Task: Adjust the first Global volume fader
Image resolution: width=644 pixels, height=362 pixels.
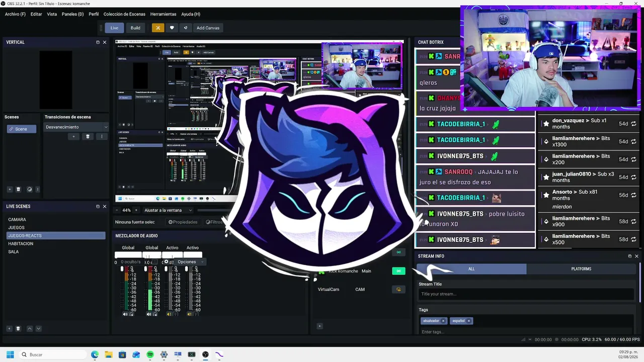Action: (122, 269)
